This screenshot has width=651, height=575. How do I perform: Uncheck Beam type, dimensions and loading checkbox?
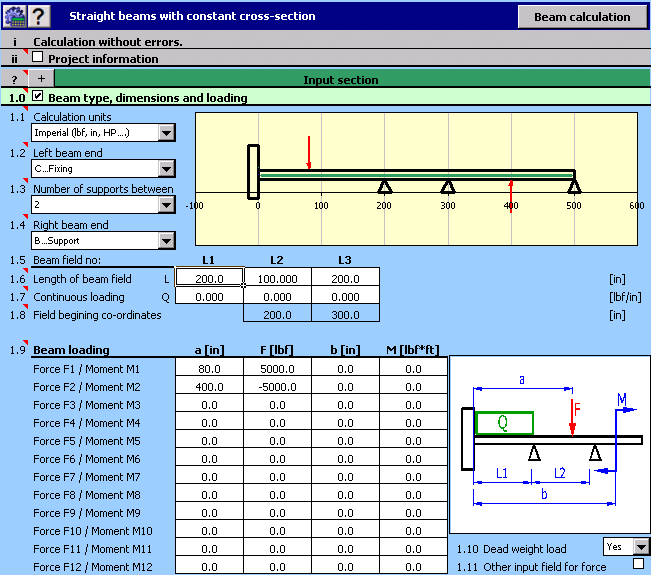pos(38,97)
